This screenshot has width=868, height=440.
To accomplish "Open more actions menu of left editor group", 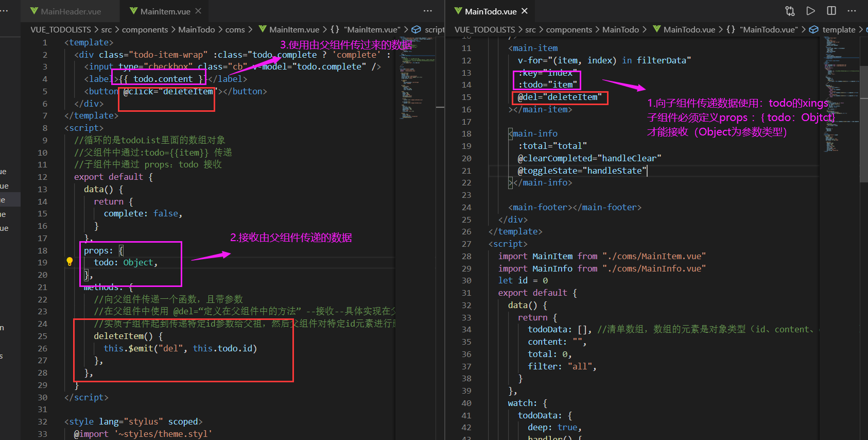I will [428, 11].
